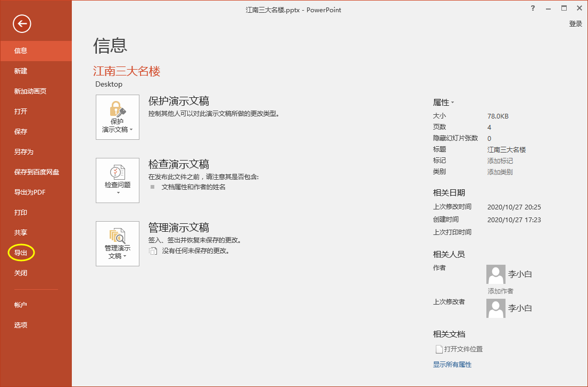Click the PowerPoint help question mark icon

pyautogui.click(x=533, y=9)
